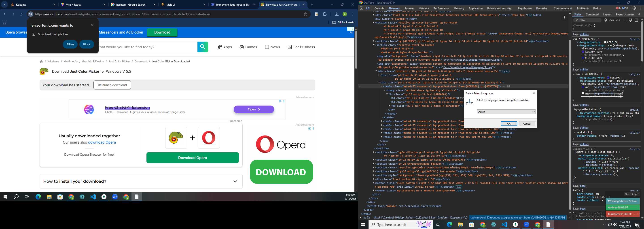
Task: Click the breadcrumb home icon
Action: 41,61
